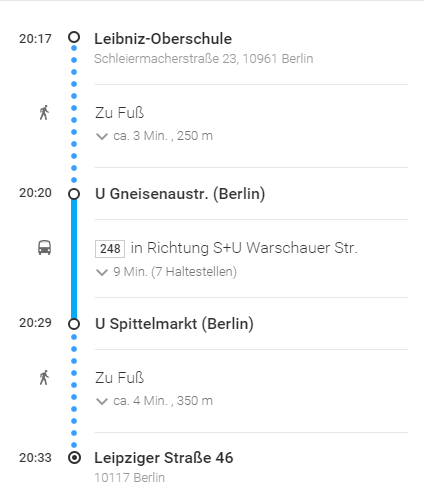Click the first walking pedestrian icon
This screenshot has height=501, width=424.
pyautogui.click(x=44, y=112)
